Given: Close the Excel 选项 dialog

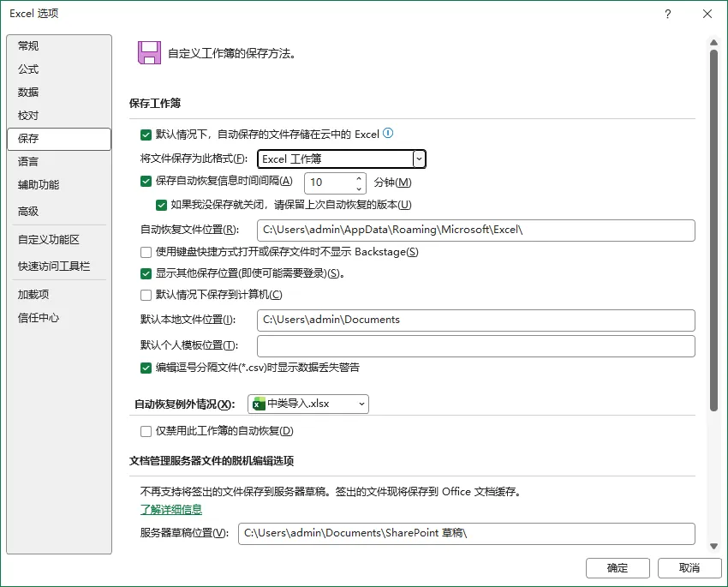Looking at the screenshot, I should 707,14.
